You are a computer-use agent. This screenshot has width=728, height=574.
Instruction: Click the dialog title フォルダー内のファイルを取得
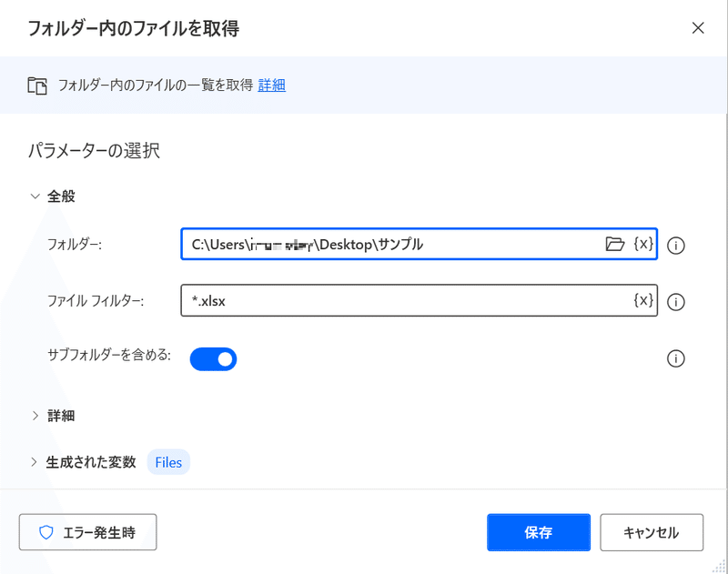click(x=134, y=28)
